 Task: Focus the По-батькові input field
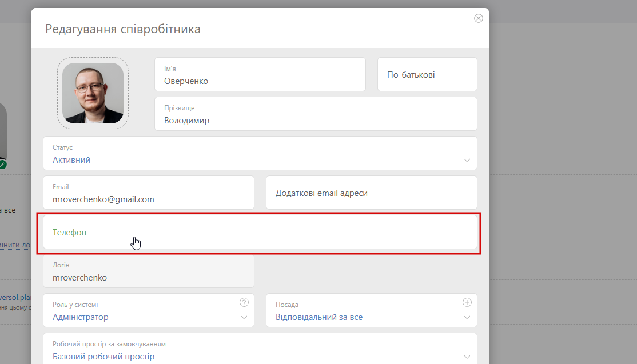click(427, 75)
